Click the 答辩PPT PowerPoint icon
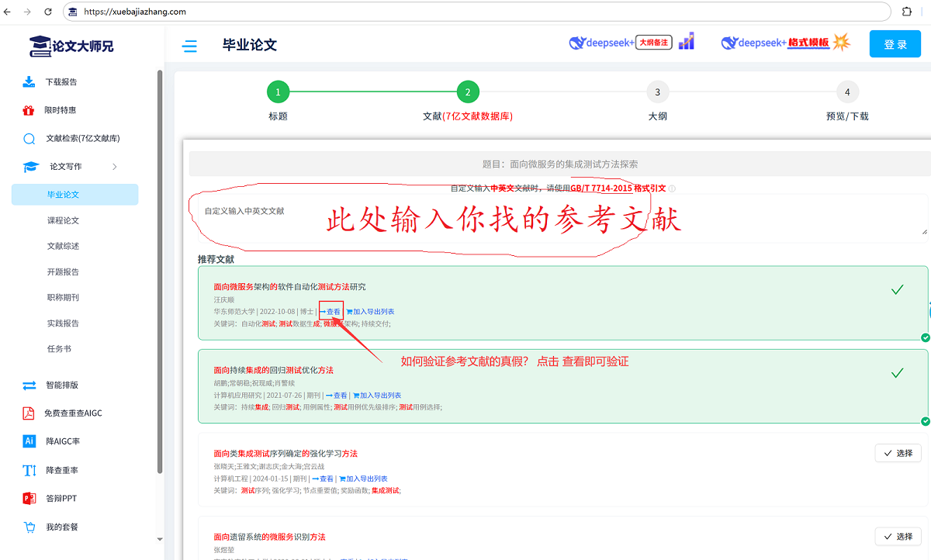The width and height of the screenshot is (931, 560). click(29, 499)
